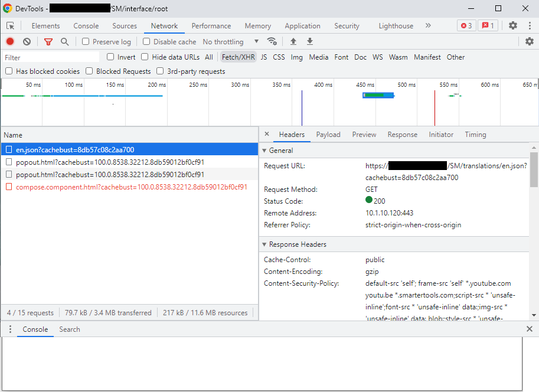Open the No throttling dropdown
This screenshot has width=539, height=392.
230,42
